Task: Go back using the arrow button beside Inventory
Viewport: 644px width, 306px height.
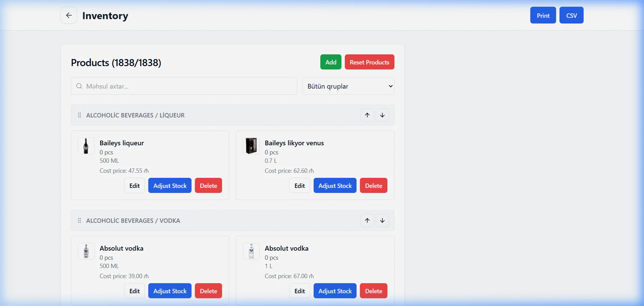Action: 69,15
